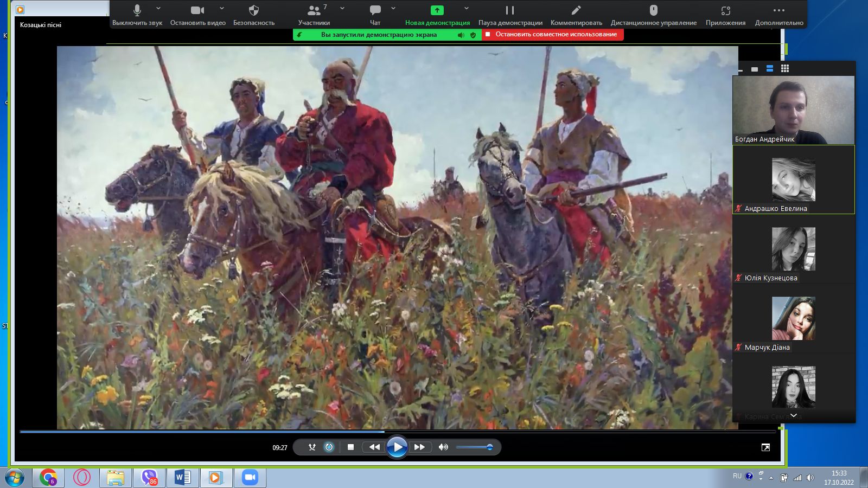Open the Участники participants panel
The width and height of the screenshot is (868, 488).
pyautogui.click(x=314, y=15)
